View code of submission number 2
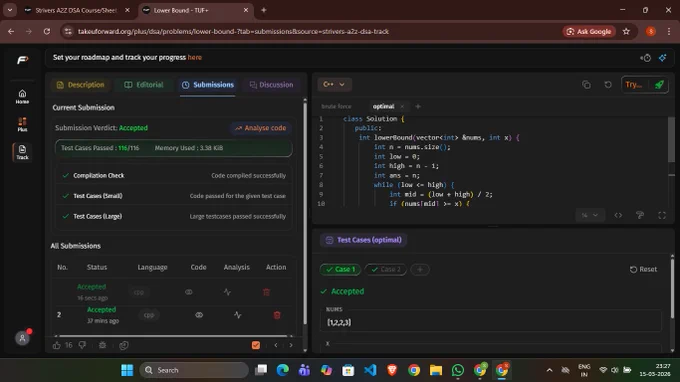 pos(199,315)
